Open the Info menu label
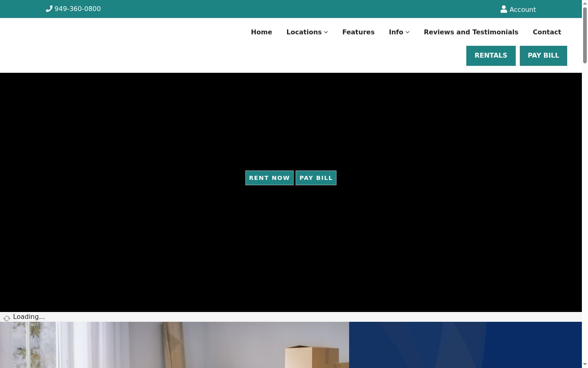588x368 pixels. click(396, 32)
